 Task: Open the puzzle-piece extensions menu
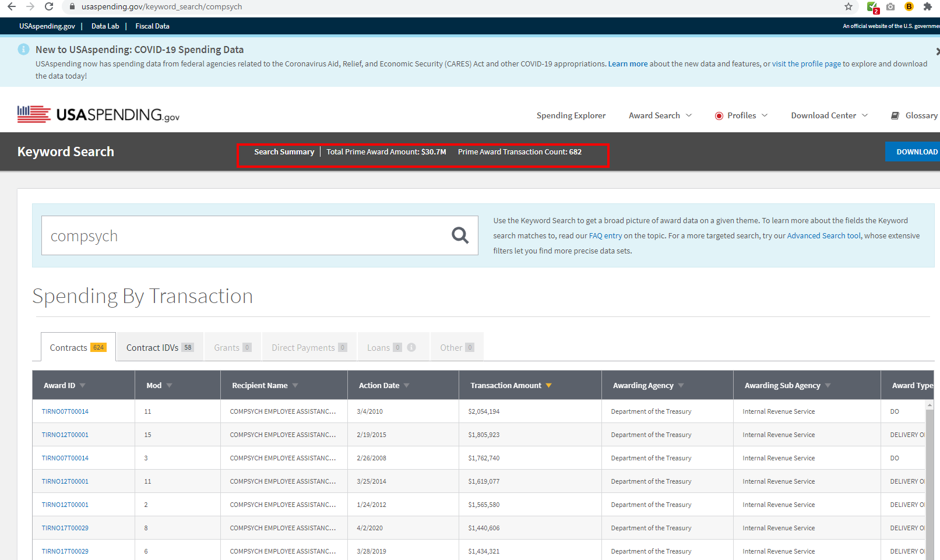pos(928,7)
